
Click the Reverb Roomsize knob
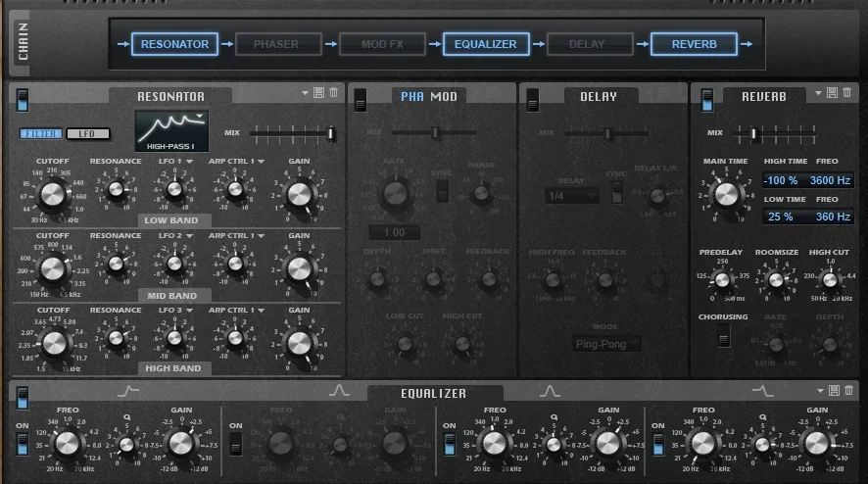click(776, 280)
